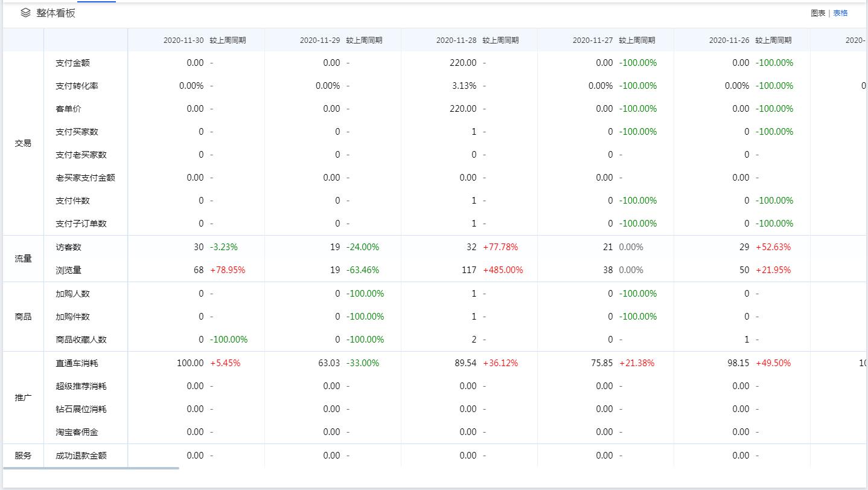Click the 直通车消耗 row label
This screenshot has width=868, height=490.
(x=77, y=363)
